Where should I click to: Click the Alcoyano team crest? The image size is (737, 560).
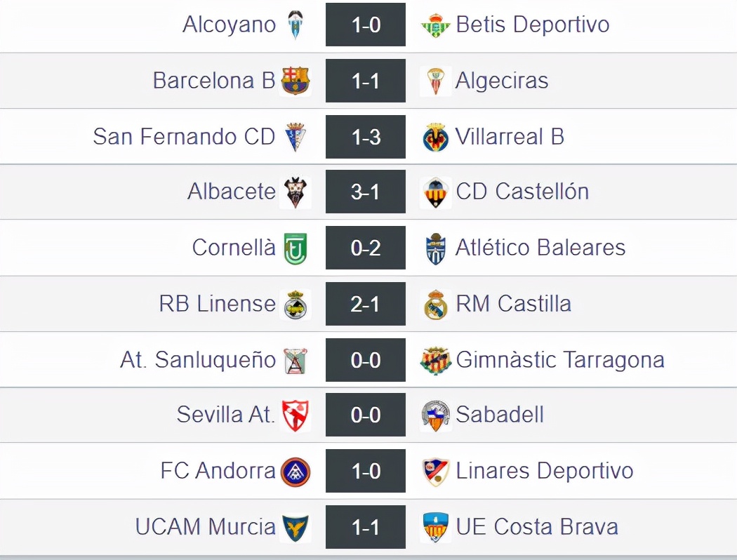[x=296, y=25]
